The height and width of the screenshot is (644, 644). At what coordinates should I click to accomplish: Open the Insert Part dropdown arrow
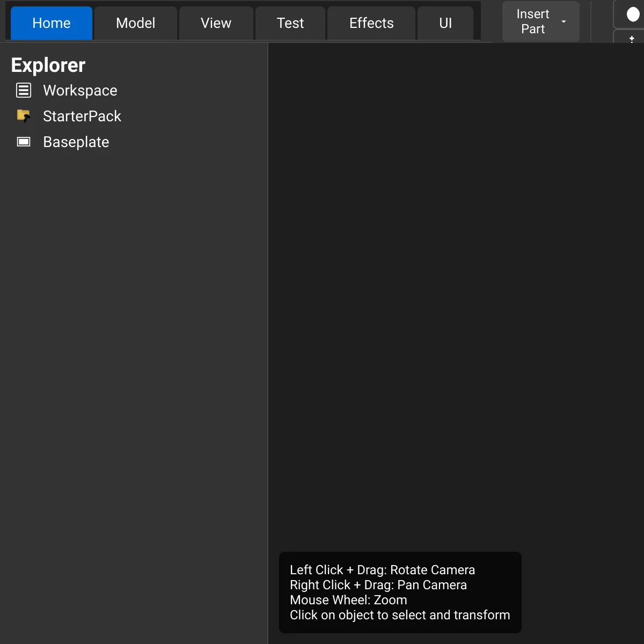[563, 21]
